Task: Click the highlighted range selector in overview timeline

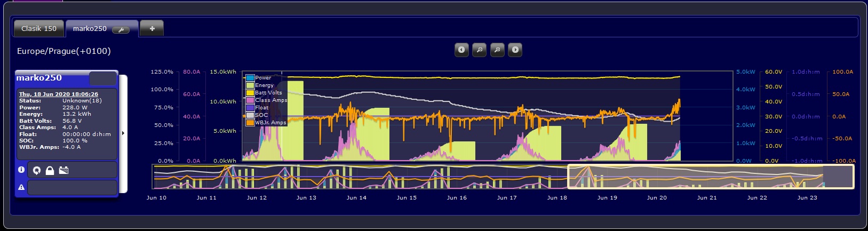Action: [x=711, y=177]
